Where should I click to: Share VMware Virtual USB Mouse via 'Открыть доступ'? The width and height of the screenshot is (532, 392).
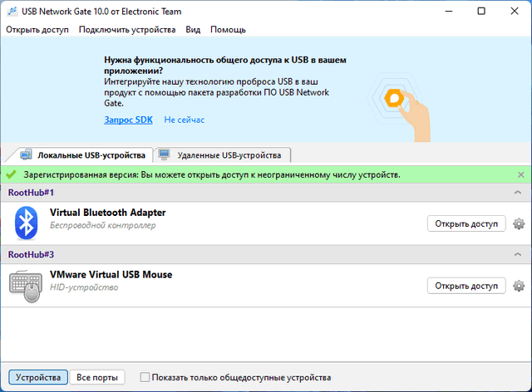[x=466, y=286]
